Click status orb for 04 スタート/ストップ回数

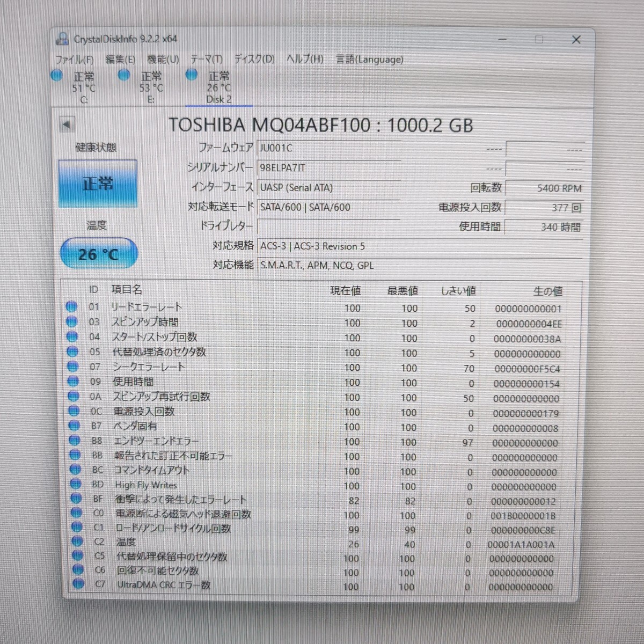(x=72, y=337)
